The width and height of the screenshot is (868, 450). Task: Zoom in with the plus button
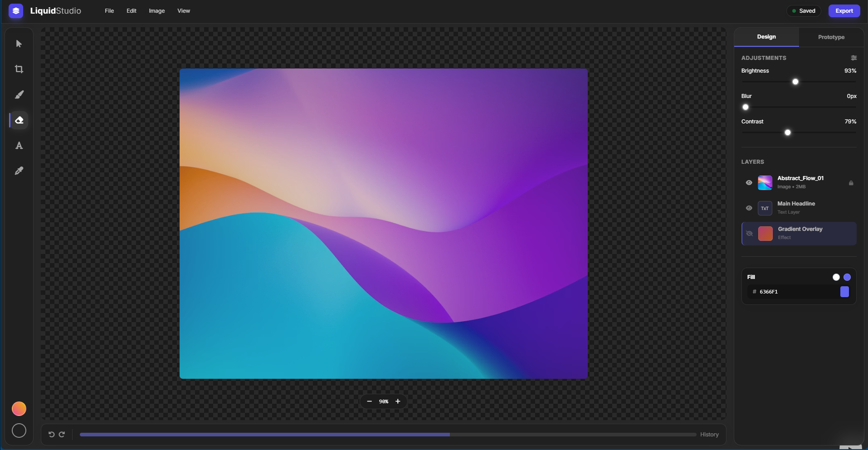(398, 401)
